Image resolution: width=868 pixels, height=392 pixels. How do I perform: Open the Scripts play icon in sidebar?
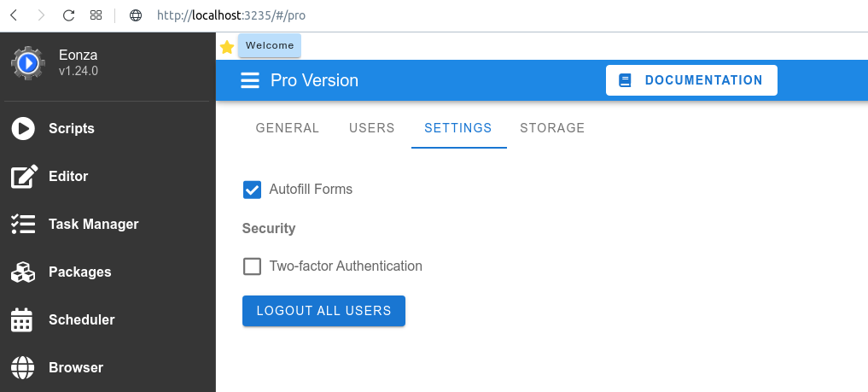23,128
